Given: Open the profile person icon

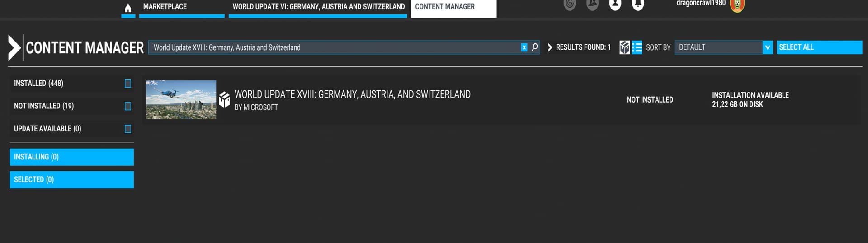Looking at the screenshot, I should [x=615, y=5].
